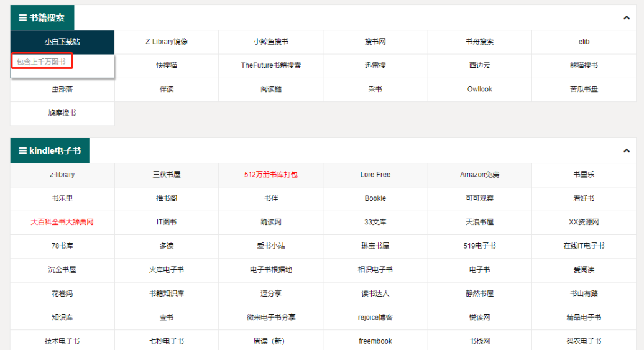Open the 书伴 link
Image resolution: width=644 pixels, height=350 pixels.
[x=271, y=198]
